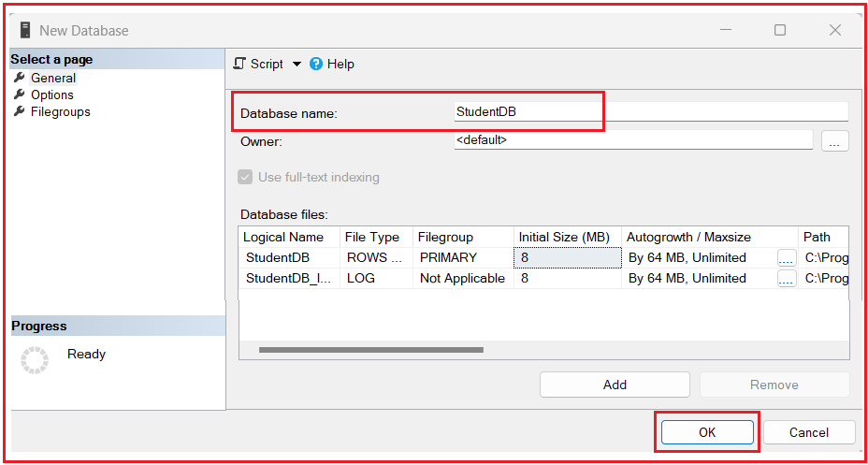This screenshot has height=465, width=868.
Task: Click the Filegroup column header
Action: (463, 237)
